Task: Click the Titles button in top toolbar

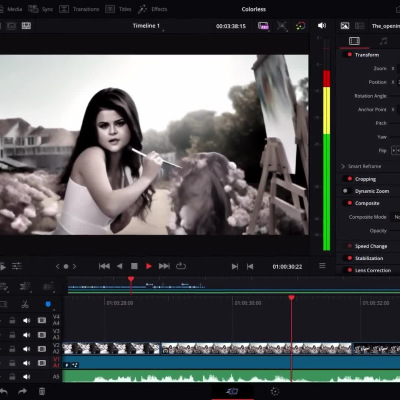Action: (x=118, y=9)
